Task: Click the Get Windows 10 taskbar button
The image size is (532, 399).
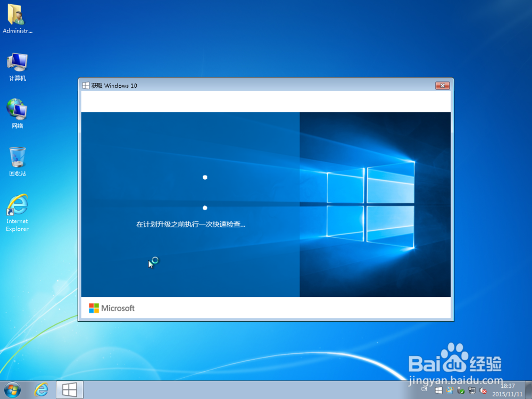Action: tap(70, 389)
